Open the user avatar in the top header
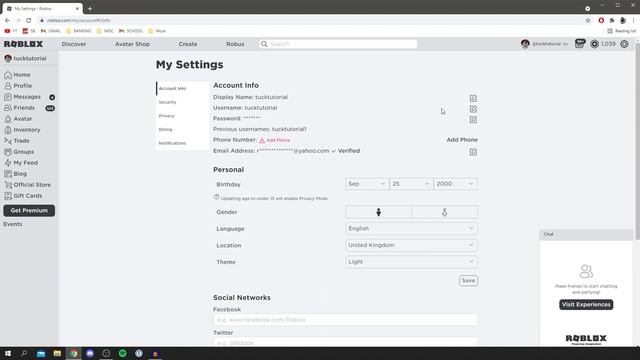The image size is (640, 360). click(525, 44)
